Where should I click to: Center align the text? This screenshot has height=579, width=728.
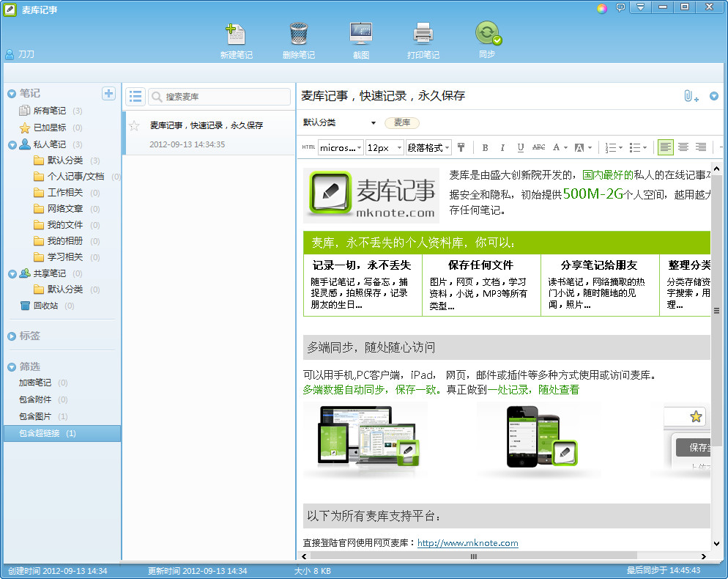[x=683, y=147]
